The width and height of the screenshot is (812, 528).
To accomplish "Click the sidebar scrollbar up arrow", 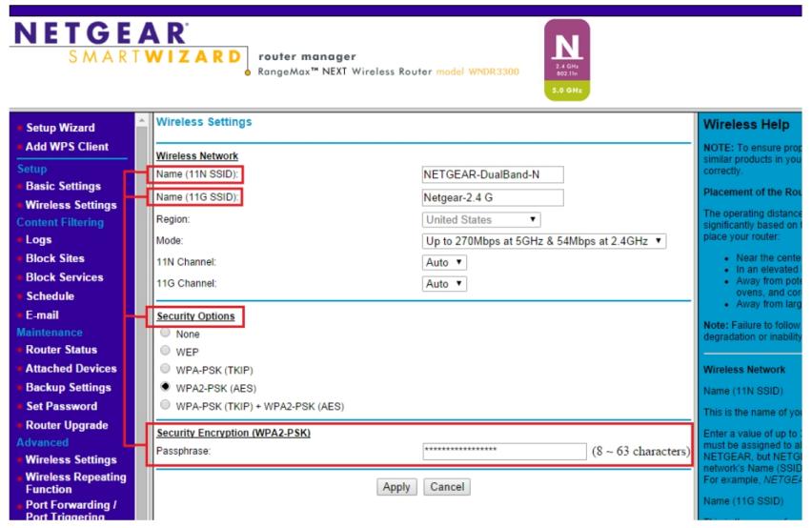I will click(141, 120).
